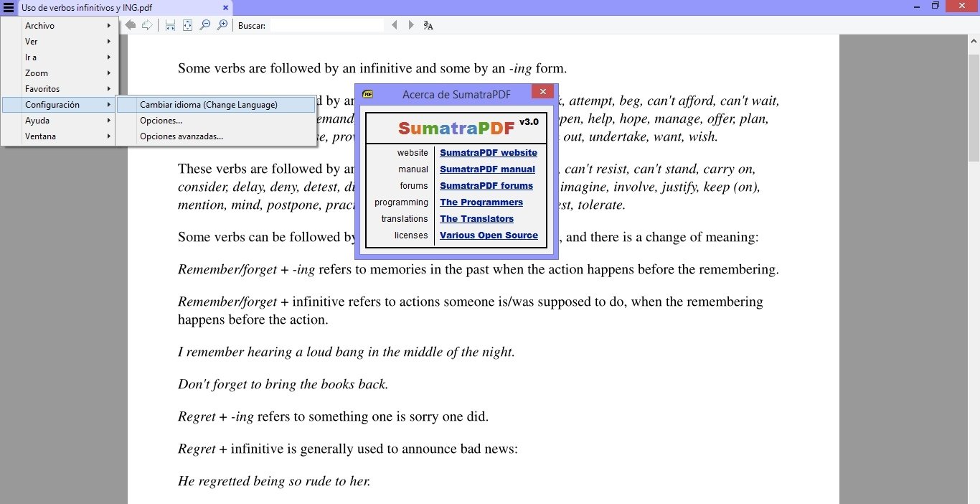Close the Uso de verbos PDF tab

click(225, 7)
